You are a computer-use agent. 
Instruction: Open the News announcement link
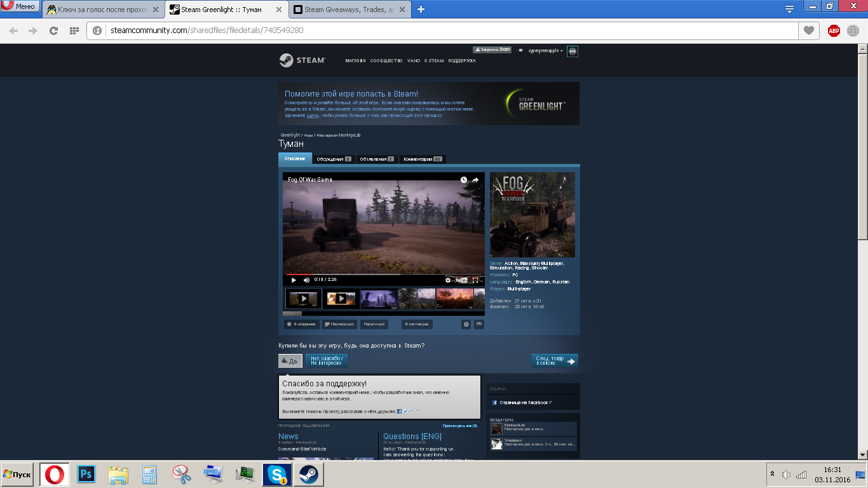pos(288,437)
